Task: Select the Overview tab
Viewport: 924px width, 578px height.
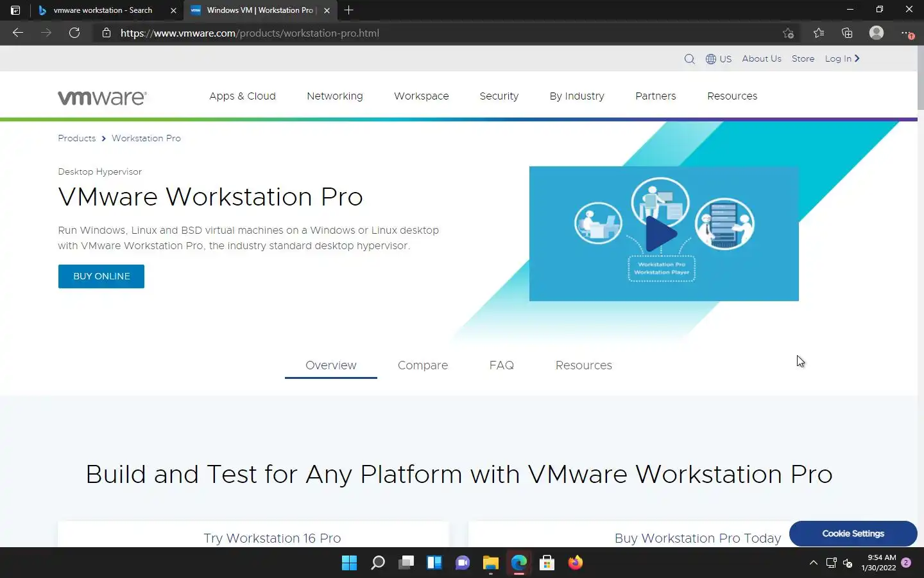Action: 331,365
